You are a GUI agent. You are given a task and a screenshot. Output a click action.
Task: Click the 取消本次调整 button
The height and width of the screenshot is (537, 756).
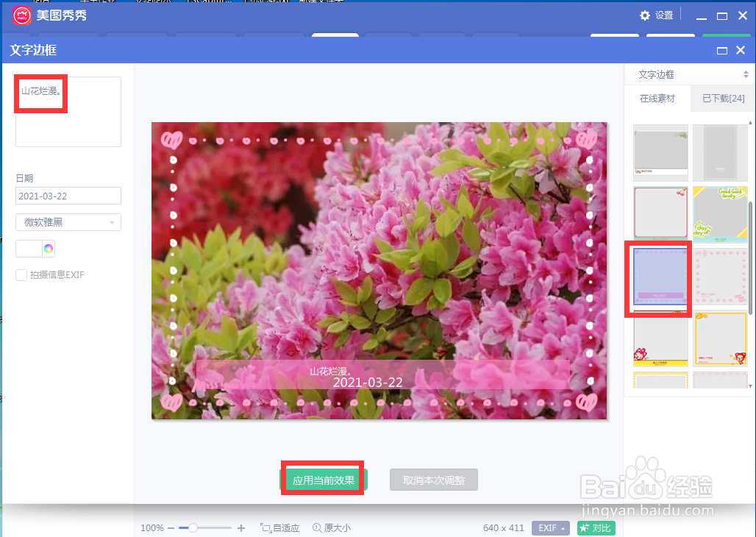pyautogui.click(x=433, y=480)
